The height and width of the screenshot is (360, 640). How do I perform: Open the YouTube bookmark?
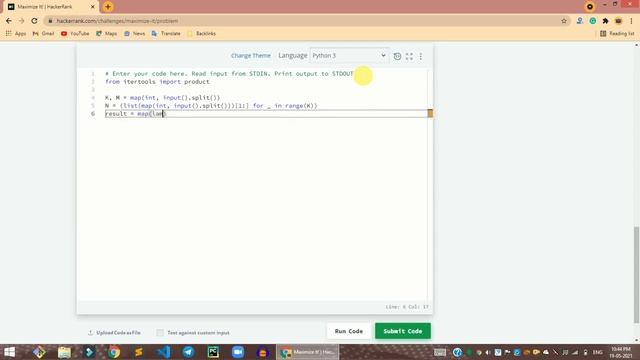pyautogui.click(x=75, y=33)
